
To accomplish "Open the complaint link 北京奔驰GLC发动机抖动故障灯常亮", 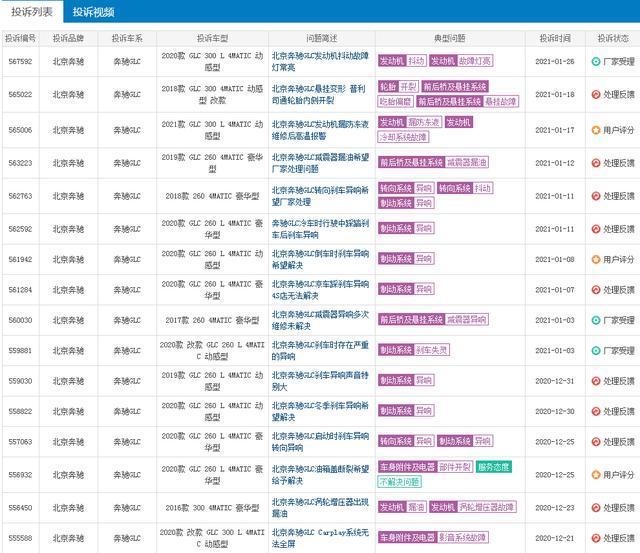I will pyautogui.click(x=320, y=62).
